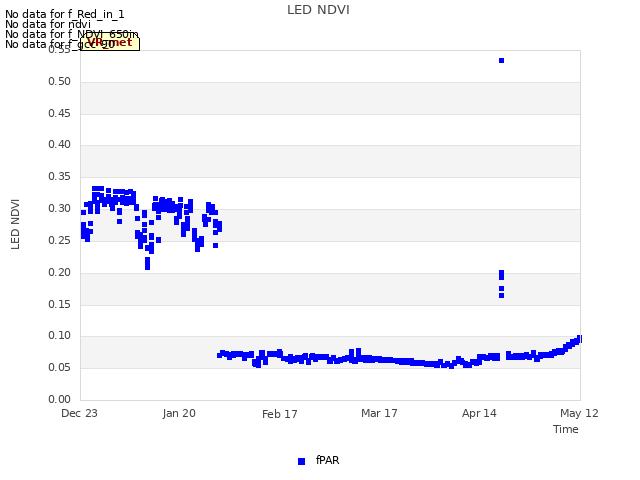This screenshot has width=640, height=480.
Task: Click the 0.45 y-axis tick label
Action: point(60,113)
